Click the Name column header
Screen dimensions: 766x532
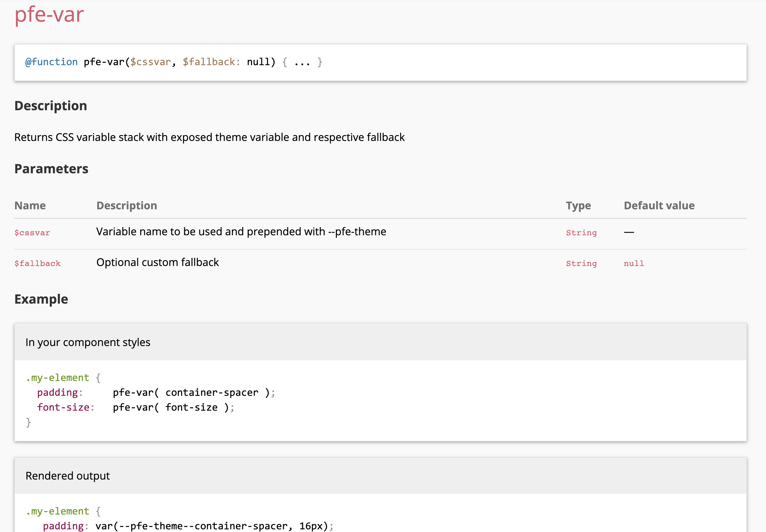[30, 205]
